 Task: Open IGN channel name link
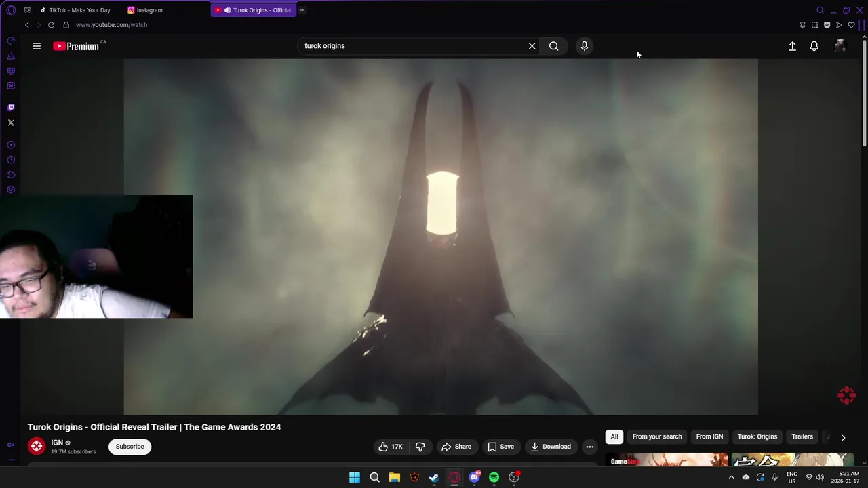[x=57, y=443]
